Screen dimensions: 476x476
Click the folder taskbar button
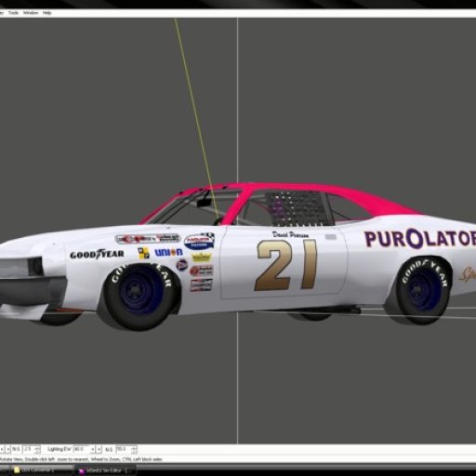pos(43,470)
